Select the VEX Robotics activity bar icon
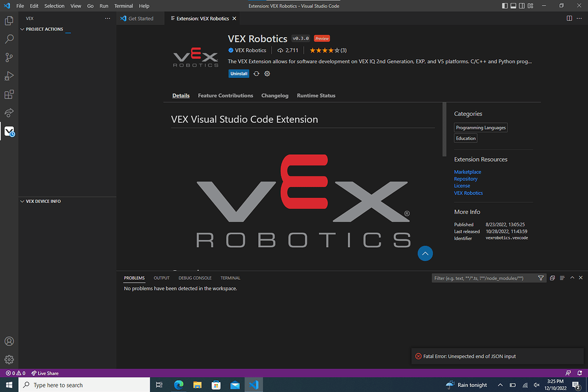 point(9,132)
